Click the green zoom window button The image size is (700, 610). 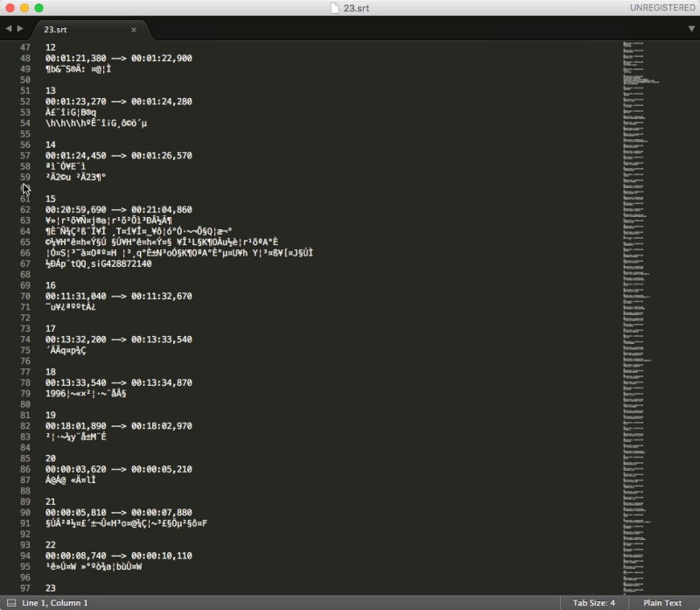(x=38, y=8)
